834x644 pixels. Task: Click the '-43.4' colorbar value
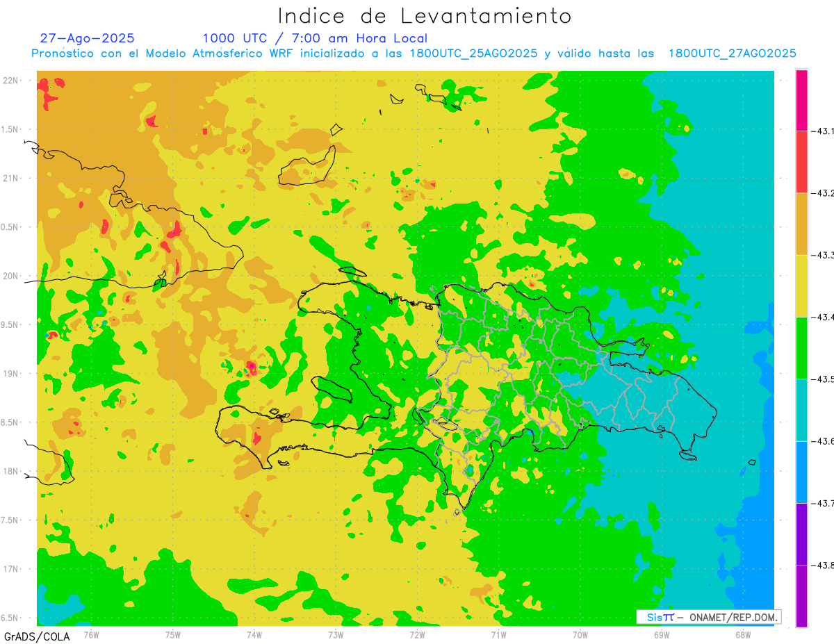tap(823, 317)
